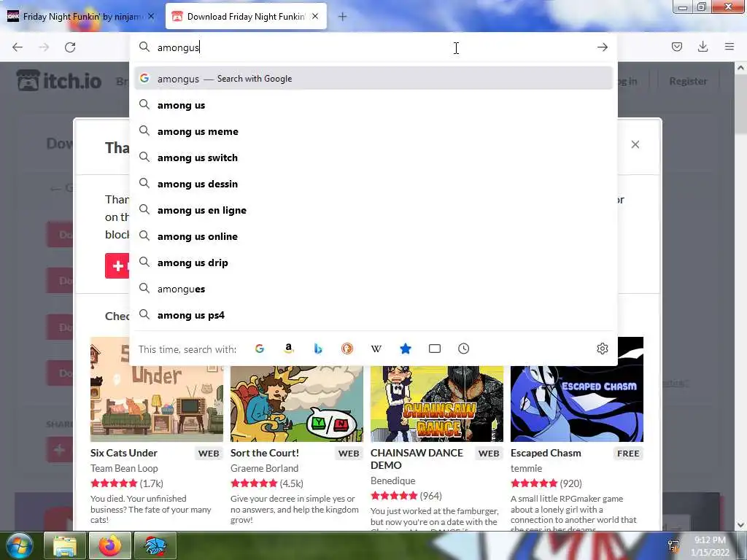Search this time with Bing
Image resolution: width=747 pixels, height=560 pixels.
pyautogui.click(x=318, y=349)
